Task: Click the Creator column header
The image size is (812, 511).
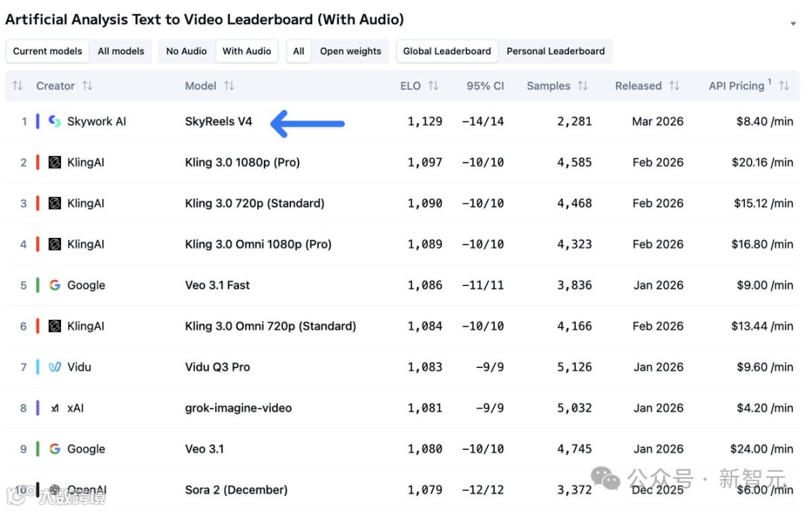Action: tap(56, 86)
